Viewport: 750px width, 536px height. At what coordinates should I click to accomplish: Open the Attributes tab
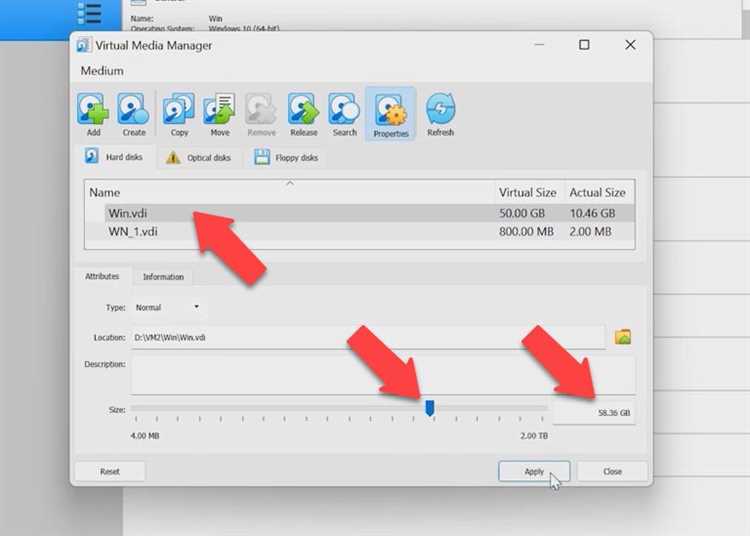(x=102, y=276)
